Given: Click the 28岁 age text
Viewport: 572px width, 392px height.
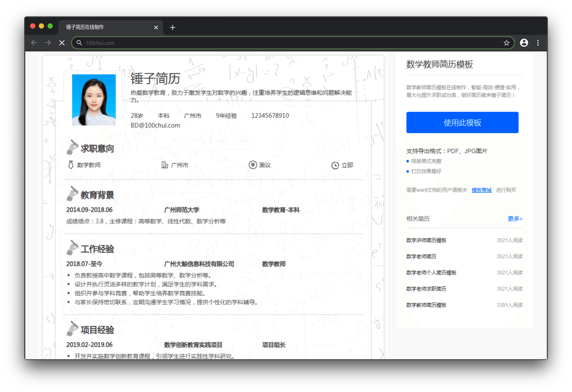Looking at the screenshot, I should 137,116.
